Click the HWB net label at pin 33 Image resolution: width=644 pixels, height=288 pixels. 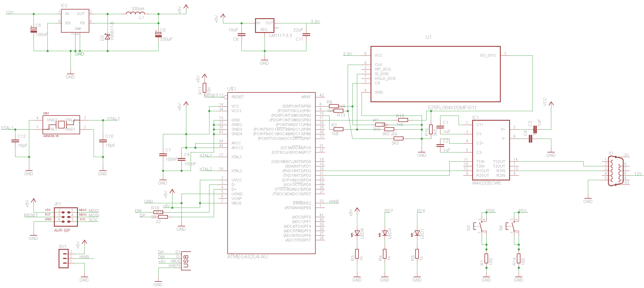point(334,201)
